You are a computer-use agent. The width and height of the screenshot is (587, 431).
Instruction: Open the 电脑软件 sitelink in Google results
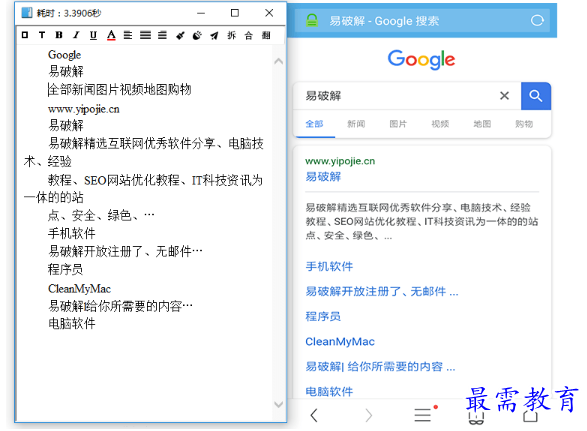pyautogui.click(x=329, y=391)
